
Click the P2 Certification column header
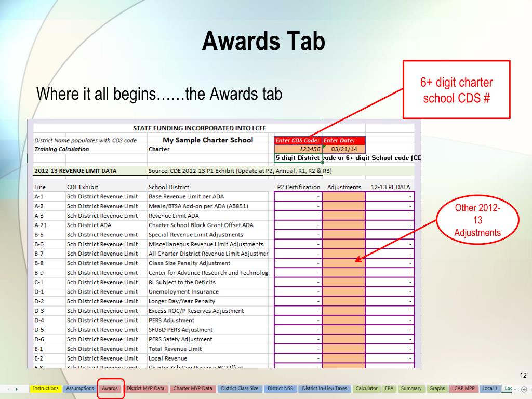point(299,187)
